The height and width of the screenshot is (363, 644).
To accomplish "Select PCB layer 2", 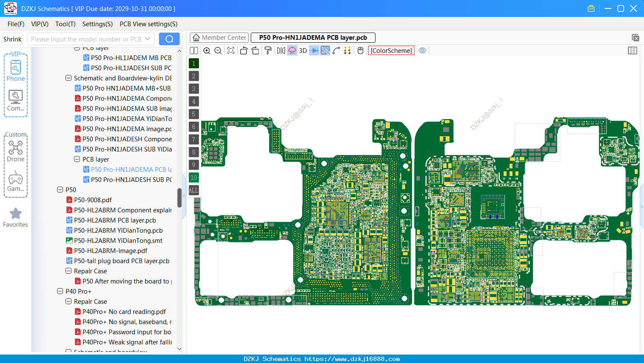I will (194, 76).
